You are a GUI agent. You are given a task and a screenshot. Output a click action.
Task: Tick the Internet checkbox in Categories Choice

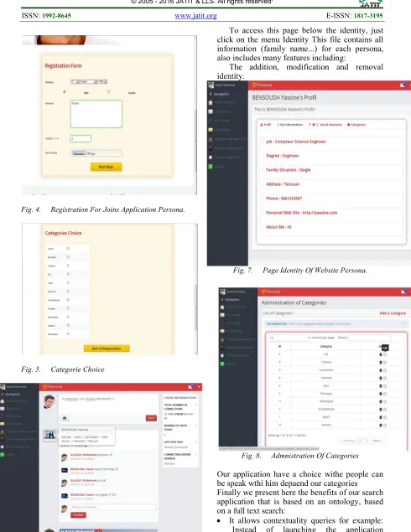68,291
